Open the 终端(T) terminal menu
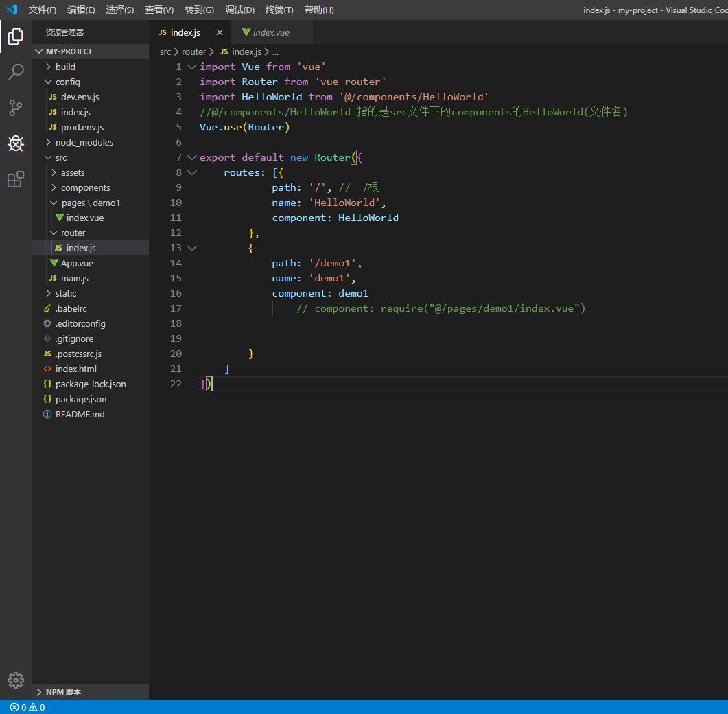 point(279,10)
